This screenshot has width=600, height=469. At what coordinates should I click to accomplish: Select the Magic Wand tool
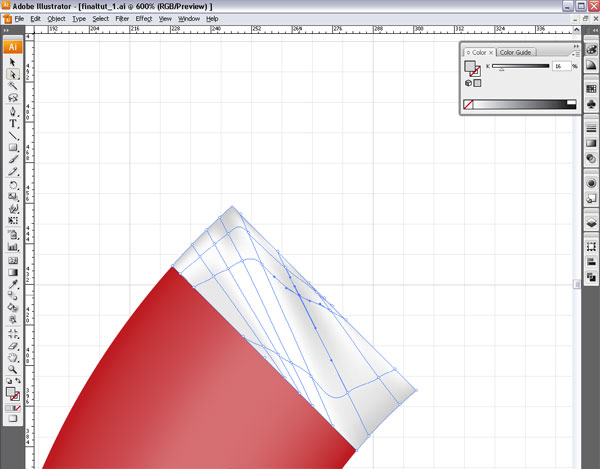coord(13,86)
